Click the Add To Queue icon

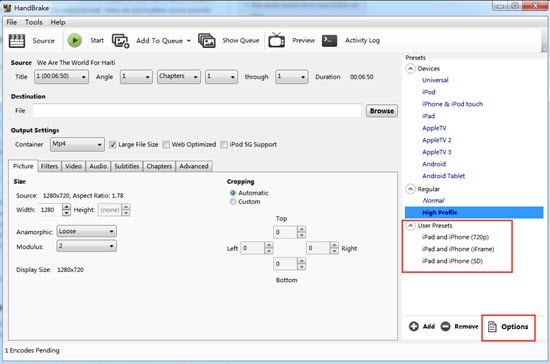pos(120,41)
